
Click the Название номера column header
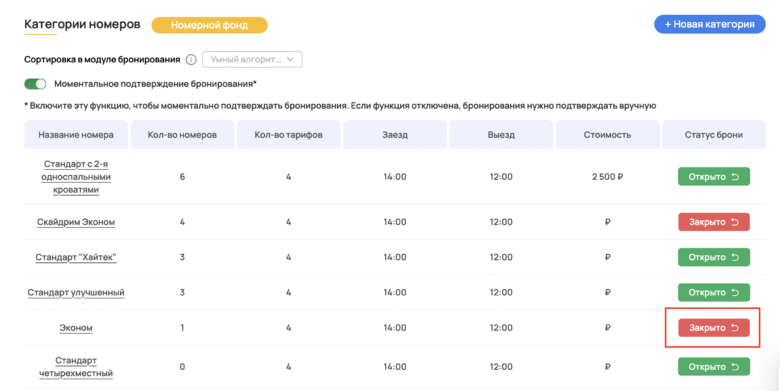(76, 135)
